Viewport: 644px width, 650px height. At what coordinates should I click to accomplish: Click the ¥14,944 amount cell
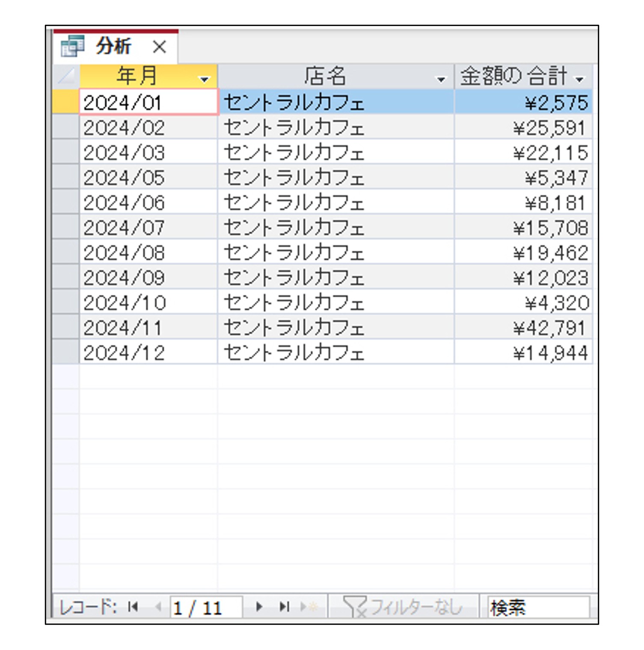[524, 352]
